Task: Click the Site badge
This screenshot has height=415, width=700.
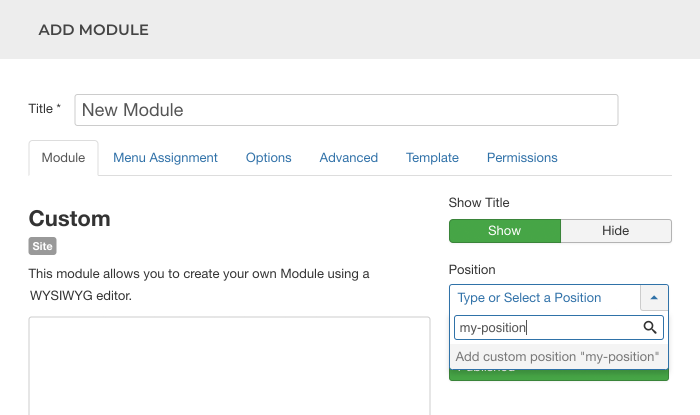Action: click(x=42, y=246)
